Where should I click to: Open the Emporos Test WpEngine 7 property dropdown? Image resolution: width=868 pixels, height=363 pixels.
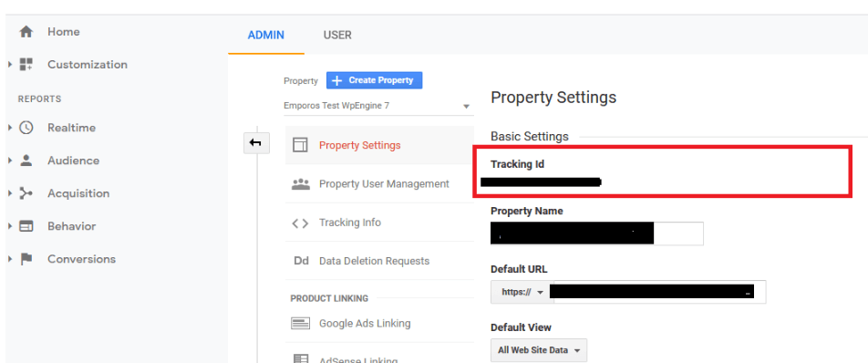point(378,106)
